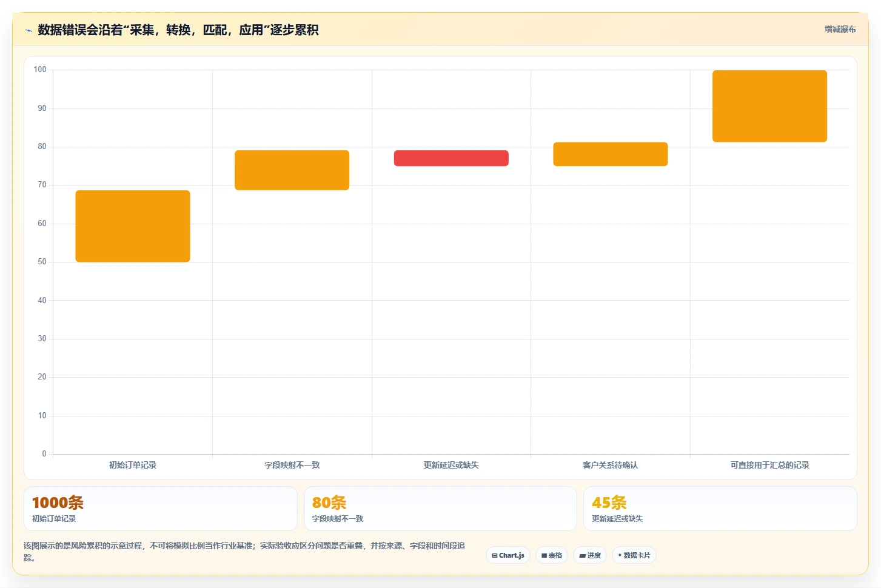The width and height of the screenshot is (881, 588).
Task: Click the y-axis value 20
Action: (42, 377)
